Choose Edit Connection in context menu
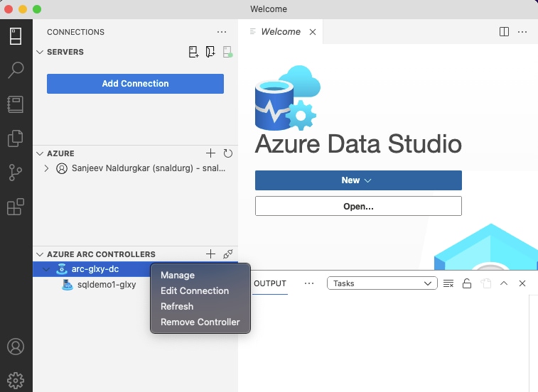 195,291
